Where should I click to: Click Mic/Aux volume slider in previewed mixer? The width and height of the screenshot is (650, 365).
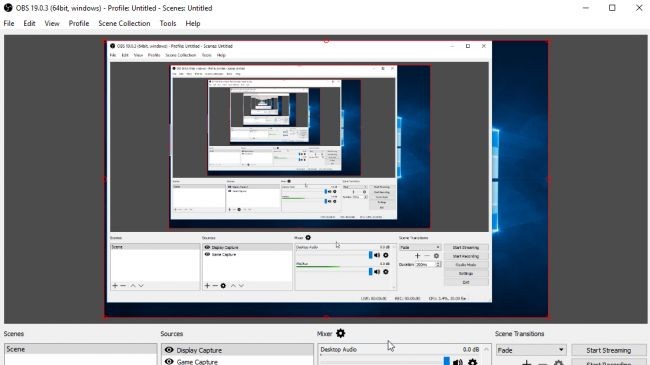coord(371,272)
